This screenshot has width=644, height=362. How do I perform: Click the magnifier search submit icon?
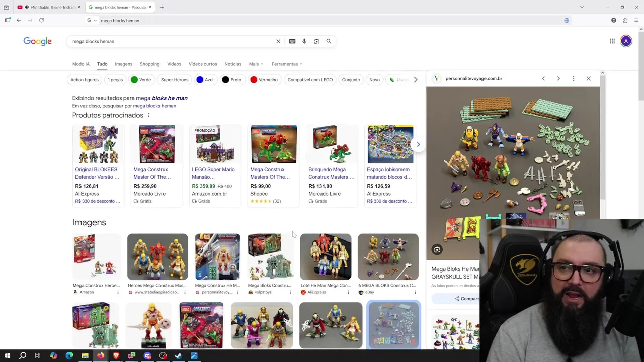coord(329,41)
